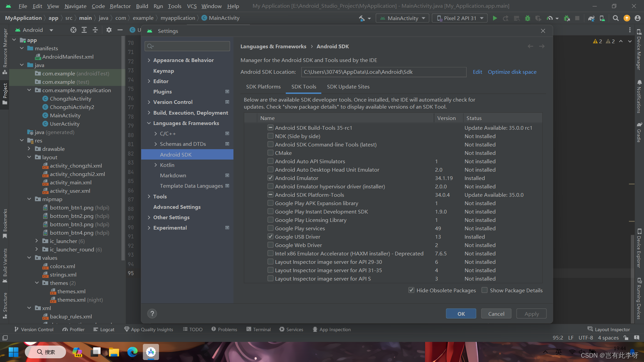Collapse Languages & Frameworks section
This screenshot has height=362, width=644.
coord(149,123)
